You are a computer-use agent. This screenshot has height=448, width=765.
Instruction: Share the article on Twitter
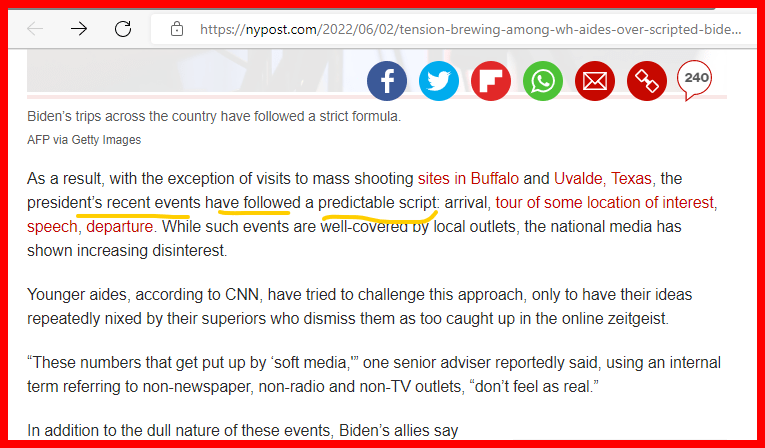(x=439, y=81)
